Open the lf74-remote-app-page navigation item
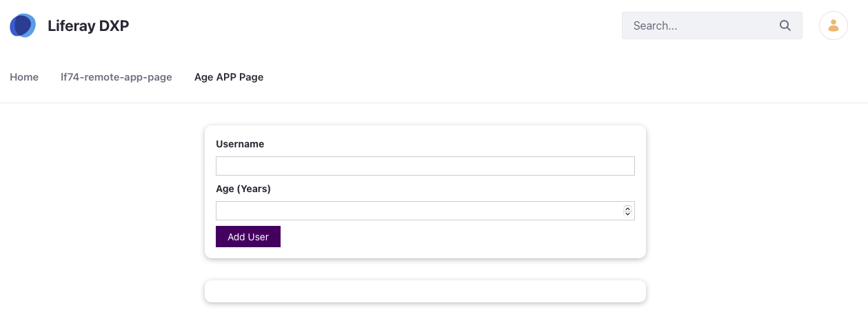Viewport: 868px width, 334px height. pyautogui.click(x=117, y=77)
